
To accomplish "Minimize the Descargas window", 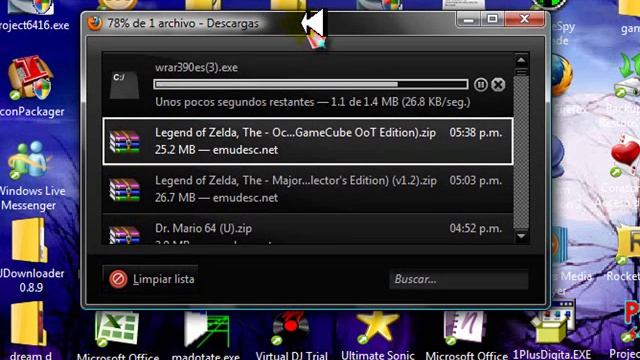I will click(x=468, y=19).
